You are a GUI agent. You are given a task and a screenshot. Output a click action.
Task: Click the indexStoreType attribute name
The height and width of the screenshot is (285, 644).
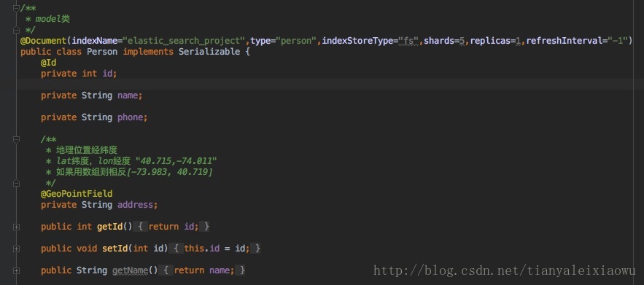point(357,41)
